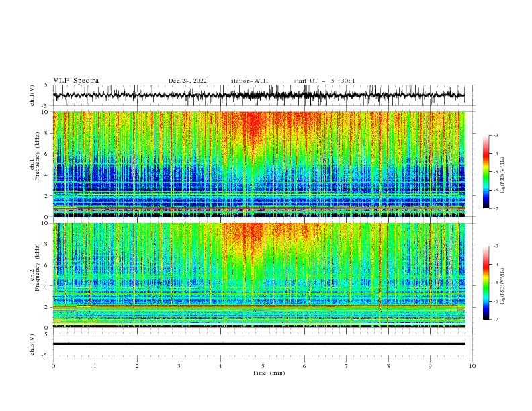This screenshot has width=532, height=411.
Task: Click the ch.1 spectrogram image
Action: 259,164
